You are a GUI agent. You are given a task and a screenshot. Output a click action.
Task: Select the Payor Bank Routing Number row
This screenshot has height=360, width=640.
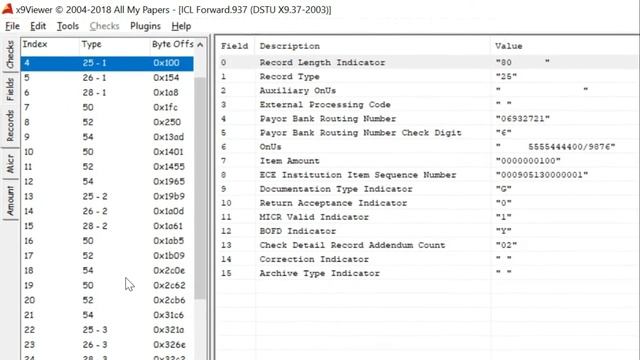coord(427,119)
